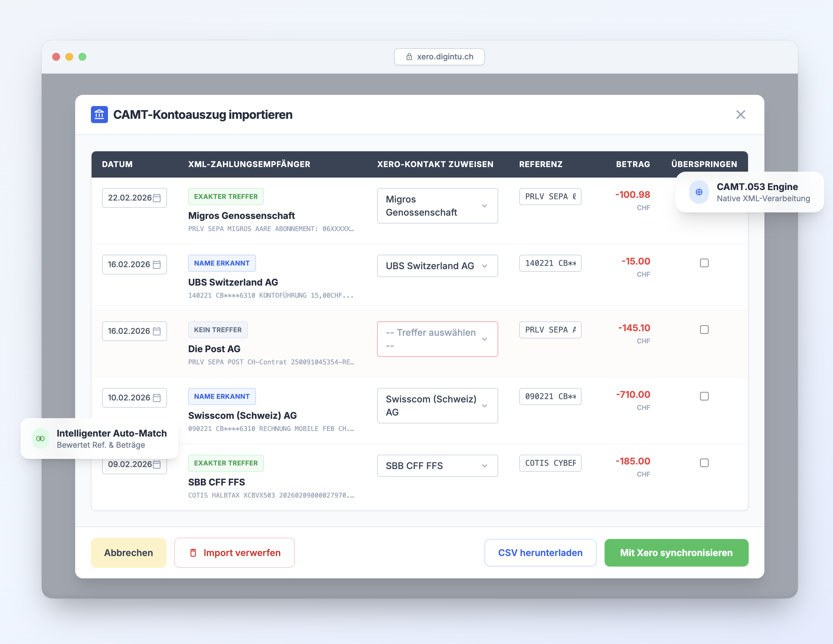This screenshot has height=644, width=833.
Task: Open the UBS Switzerland AG contact dropdown
Action: (x=438, y=266)
